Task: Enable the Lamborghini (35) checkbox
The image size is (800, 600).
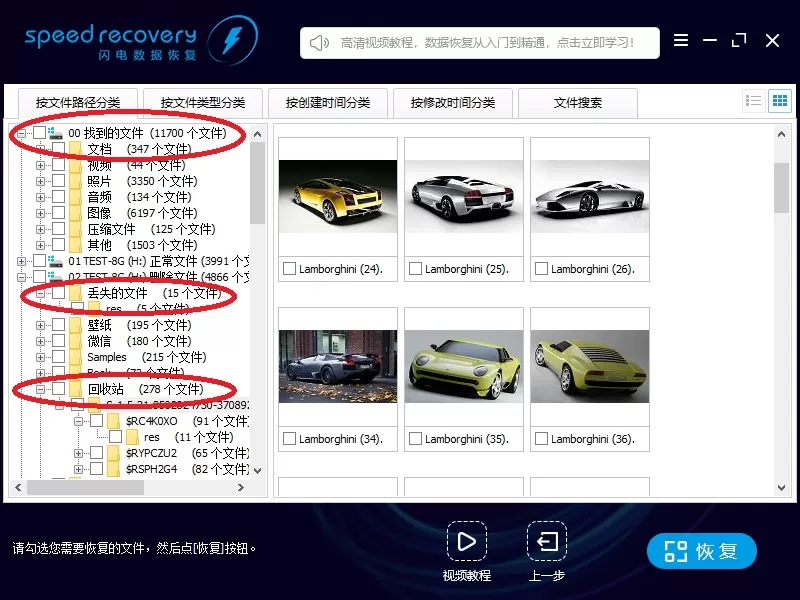Action: (415, 438)
